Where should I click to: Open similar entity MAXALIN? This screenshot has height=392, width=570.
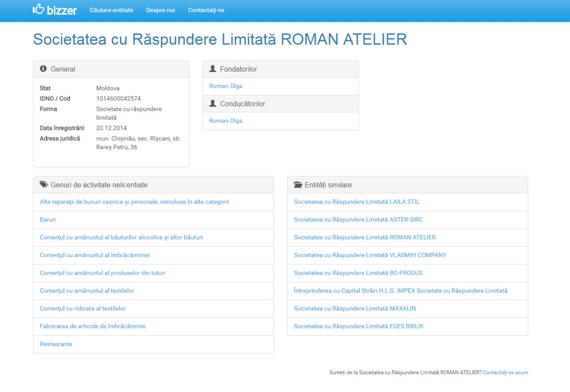[x=355, y=308]
